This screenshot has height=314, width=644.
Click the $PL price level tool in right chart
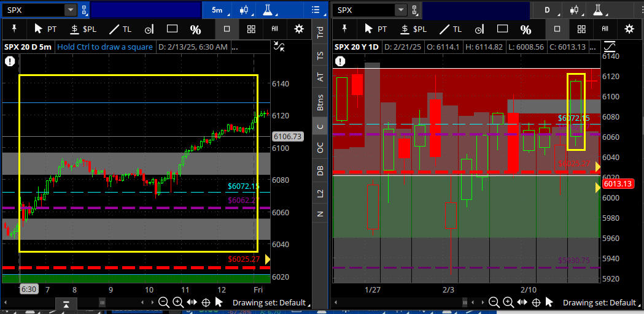[x=413, y=29]
